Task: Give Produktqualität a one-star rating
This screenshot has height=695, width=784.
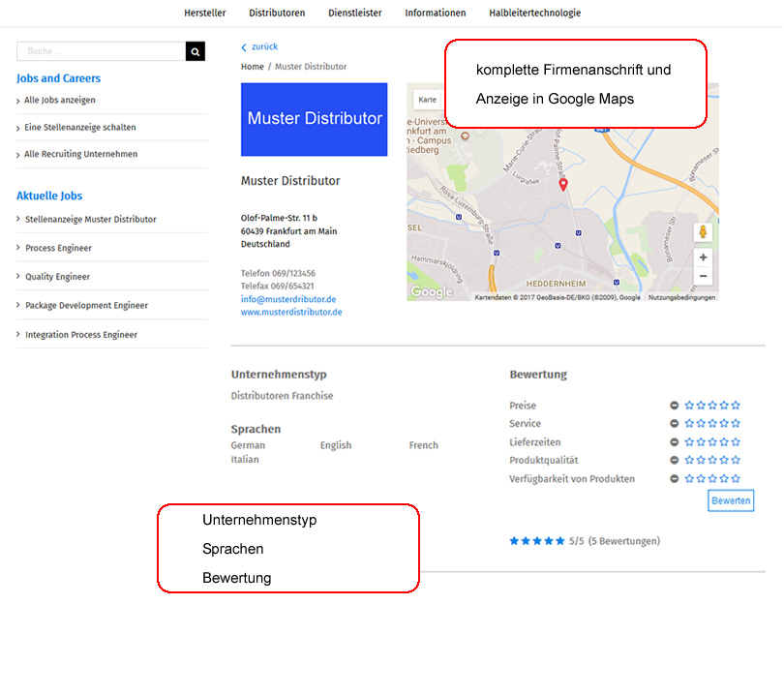Action: (x=689, y=460)
